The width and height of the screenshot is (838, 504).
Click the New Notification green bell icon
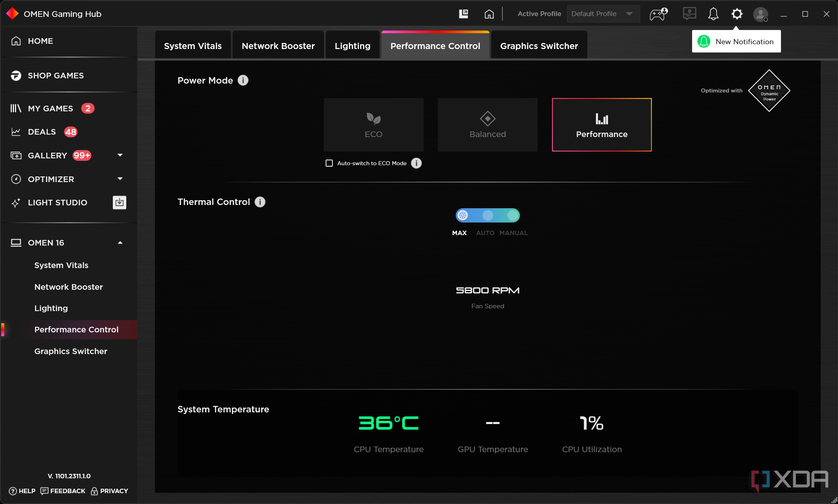click(x=704, y=41)
